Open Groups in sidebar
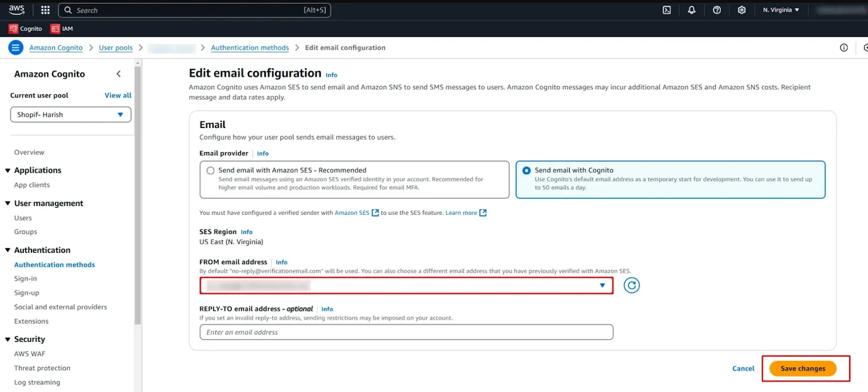The image size is (868, 392). (x=25, y=232)
